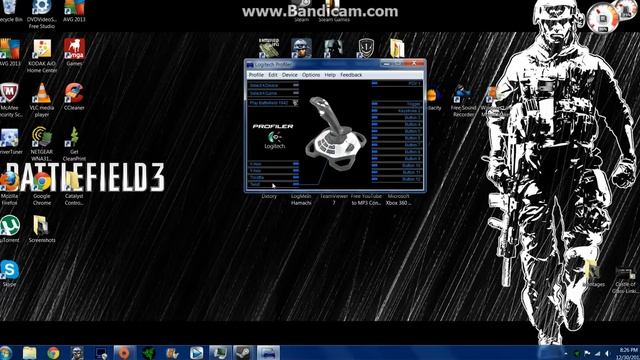The width and height of the screenshot is (640, 360).
Task: Select the Microsoft Xbox 360 shortcut label
Action: 398,199
